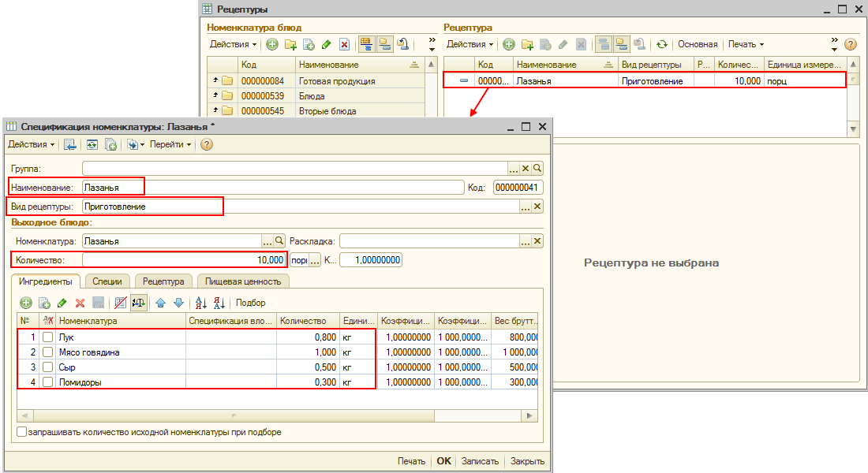Sort ingredients ascending А-Я
Image resolution: width=868 pixels, height=473 pixels.
pos(200,303)
